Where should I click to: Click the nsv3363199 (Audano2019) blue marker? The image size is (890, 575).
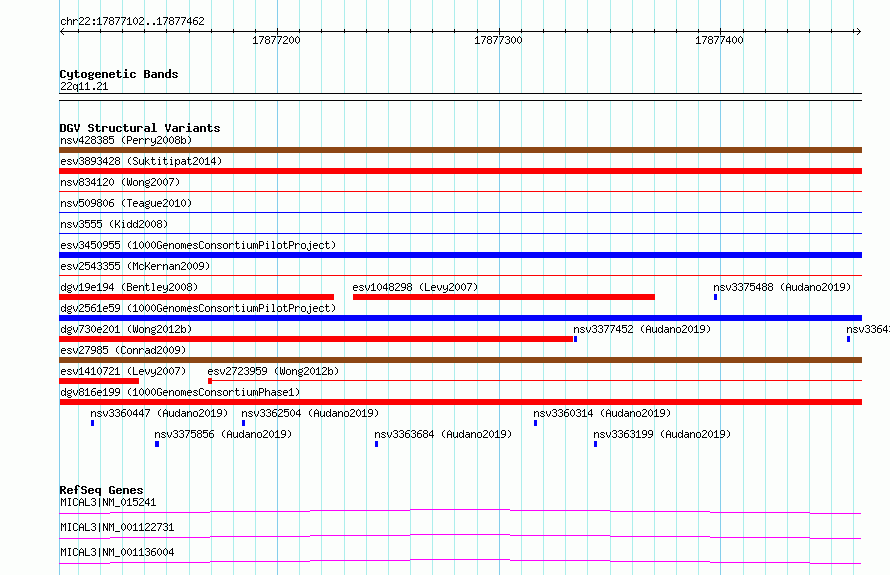tap(595, 444)
